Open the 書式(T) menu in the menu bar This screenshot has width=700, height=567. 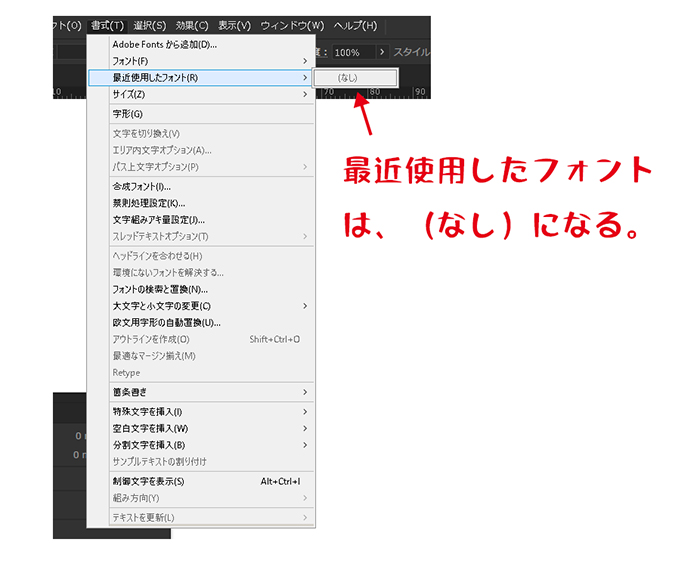107,25
